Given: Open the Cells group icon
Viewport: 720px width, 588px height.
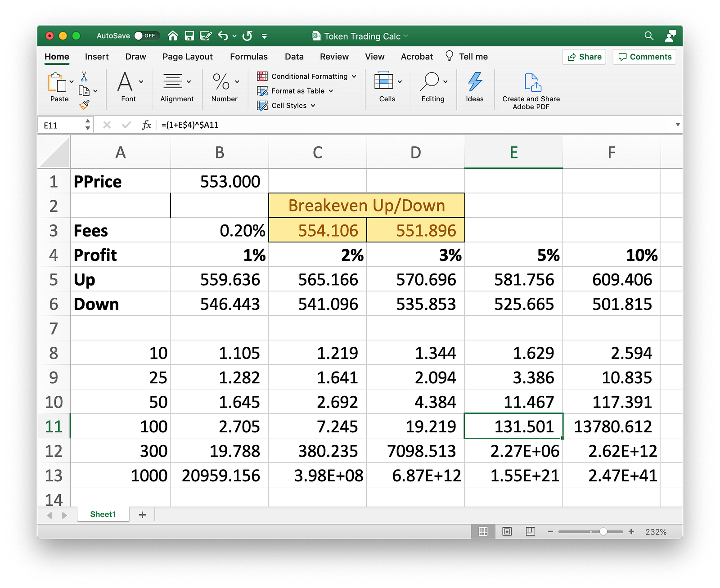Looking at the screenshot, I should (x=384, y=81).
